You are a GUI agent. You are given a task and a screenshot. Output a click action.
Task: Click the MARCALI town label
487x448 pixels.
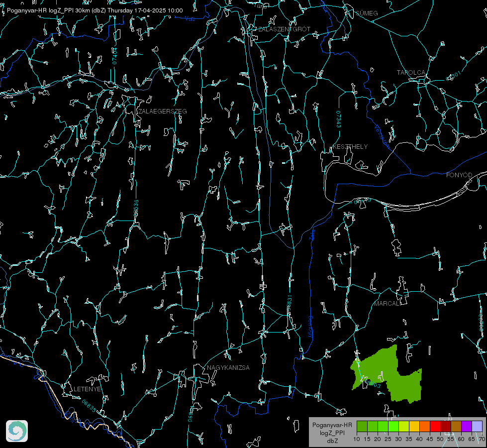pyautogui.click(x=388, y=304)
